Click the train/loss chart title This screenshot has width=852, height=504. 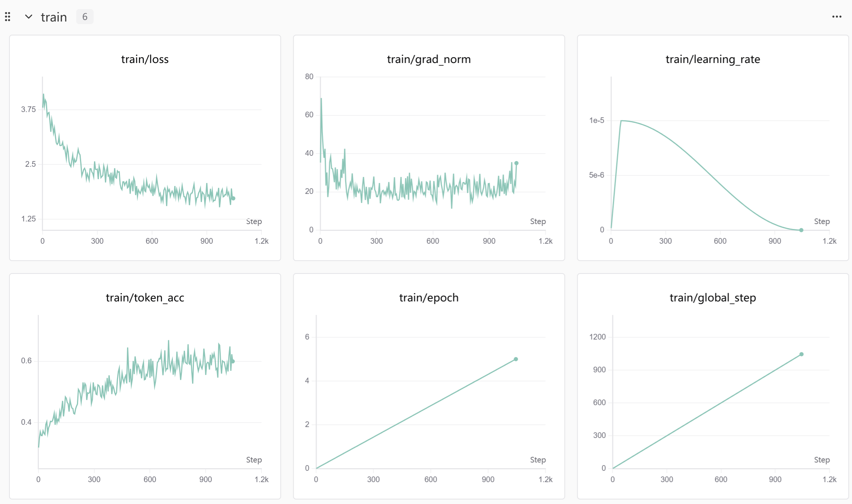point(145,59)
